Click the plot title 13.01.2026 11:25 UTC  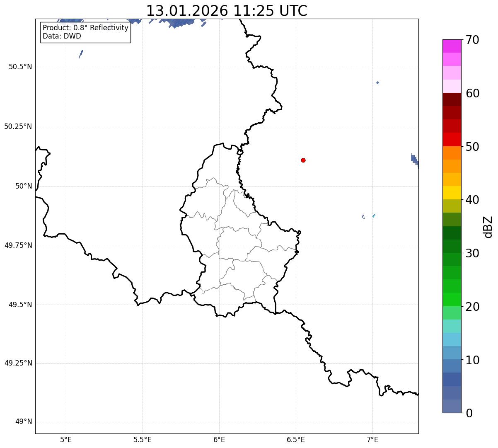point(227,11)
